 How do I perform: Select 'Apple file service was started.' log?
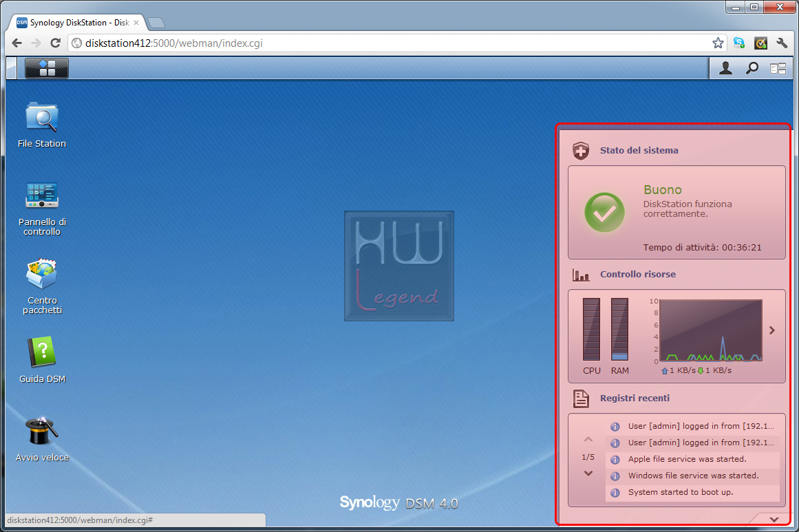[692, 459]
